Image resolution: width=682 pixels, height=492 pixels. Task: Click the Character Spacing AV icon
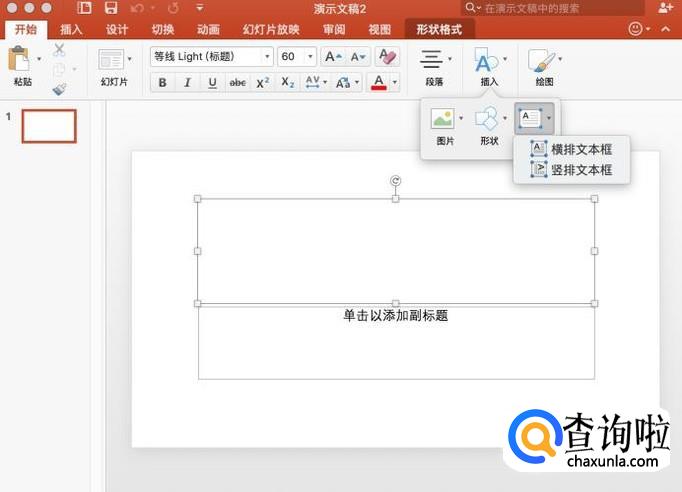click(x=312, y=82)
